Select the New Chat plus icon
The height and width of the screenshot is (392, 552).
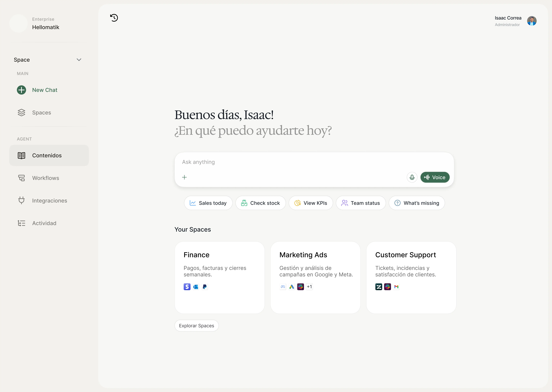point(21,90)
